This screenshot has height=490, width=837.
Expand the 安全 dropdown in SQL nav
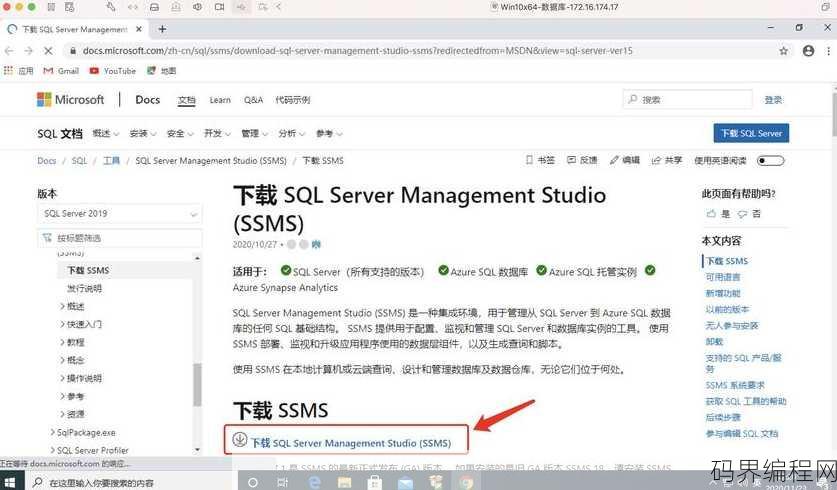tap(180, 133)
